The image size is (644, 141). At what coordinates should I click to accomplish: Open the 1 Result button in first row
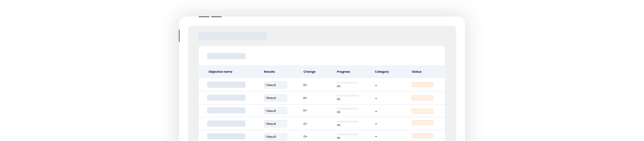[x=275, y=85]
